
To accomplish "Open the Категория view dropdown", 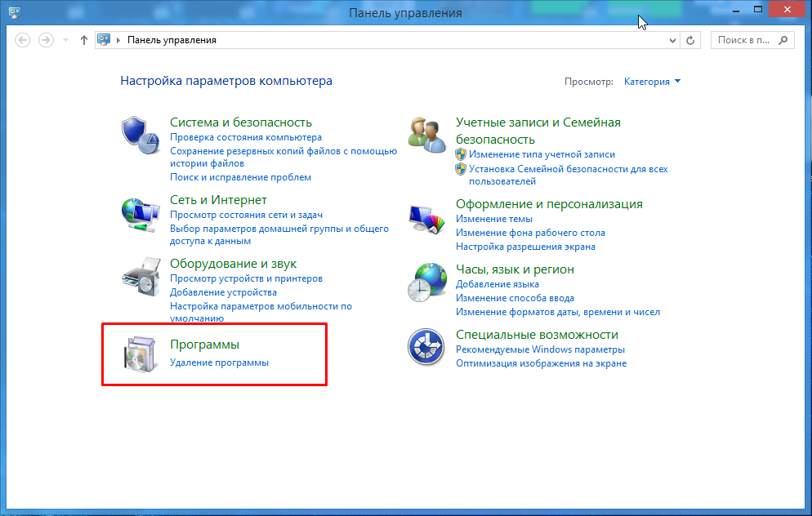I will tap(652, 82).
